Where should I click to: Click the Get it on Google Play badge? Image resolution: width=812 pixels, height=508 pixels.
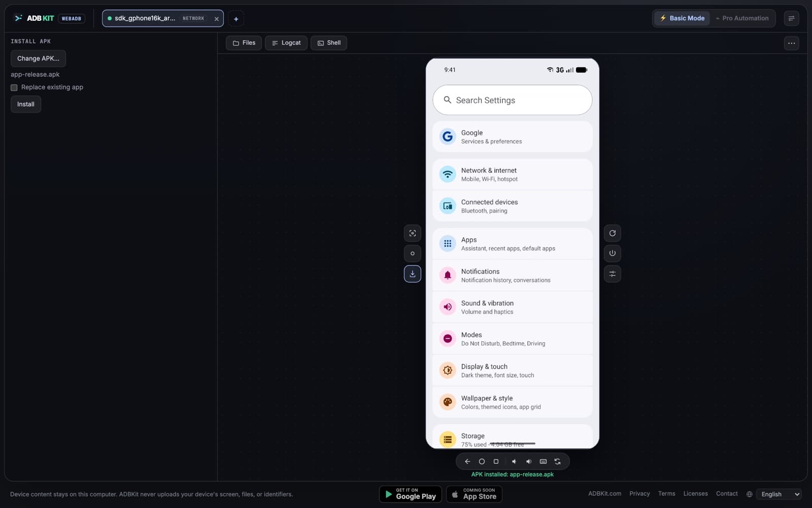(410, 494)
